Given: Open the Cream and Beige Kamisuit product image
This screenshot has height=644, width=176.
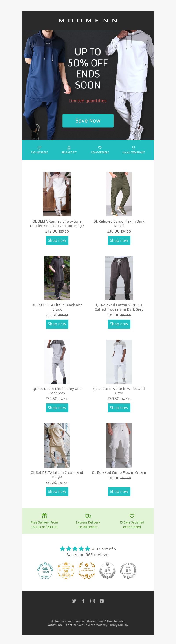Looking at the screenshot, I should (57, 194).
